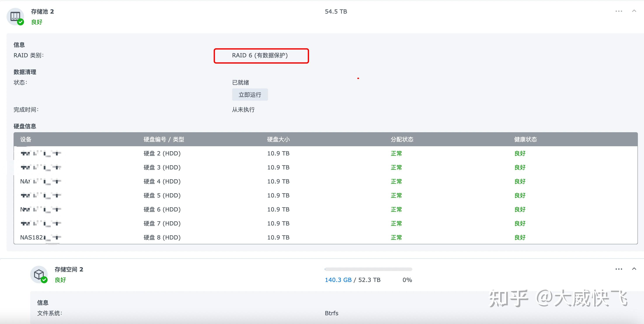
Task: Sort by 设备 column header
Action: click(26, 139)
